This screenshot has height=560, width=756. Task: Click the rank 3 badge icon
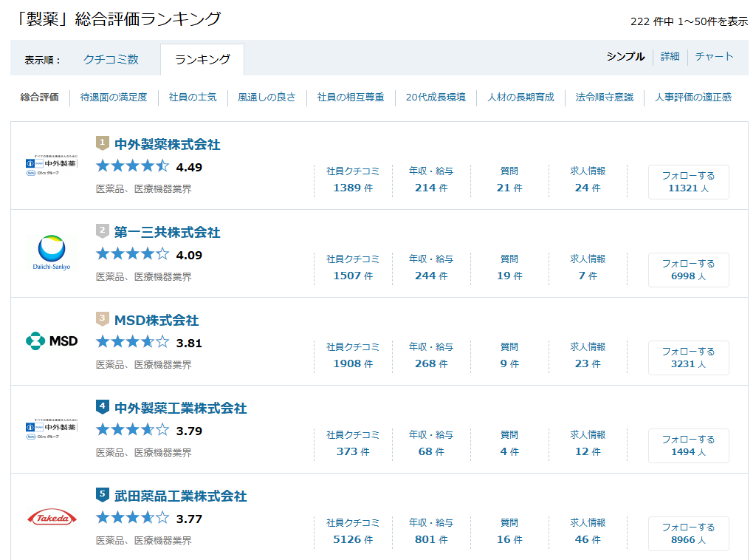pyautogui.click(x=102, y=319)
